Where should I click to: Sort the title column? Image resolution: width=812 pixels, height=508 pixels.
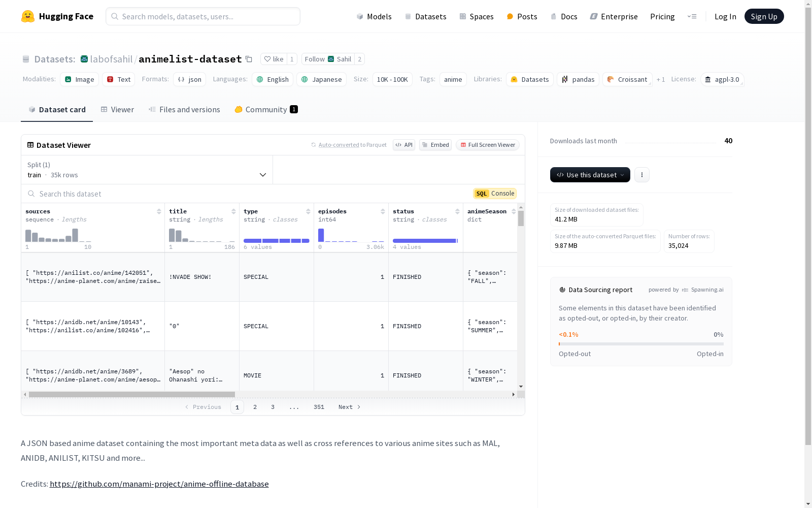233,211
